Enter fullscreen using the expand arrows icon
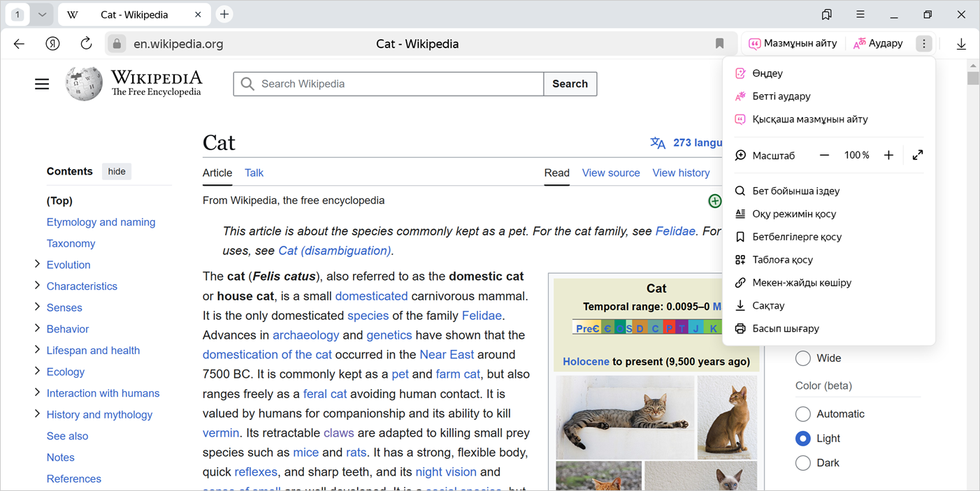Image resolution: width=980 pixels, height=491 pixels. (917, 155)
